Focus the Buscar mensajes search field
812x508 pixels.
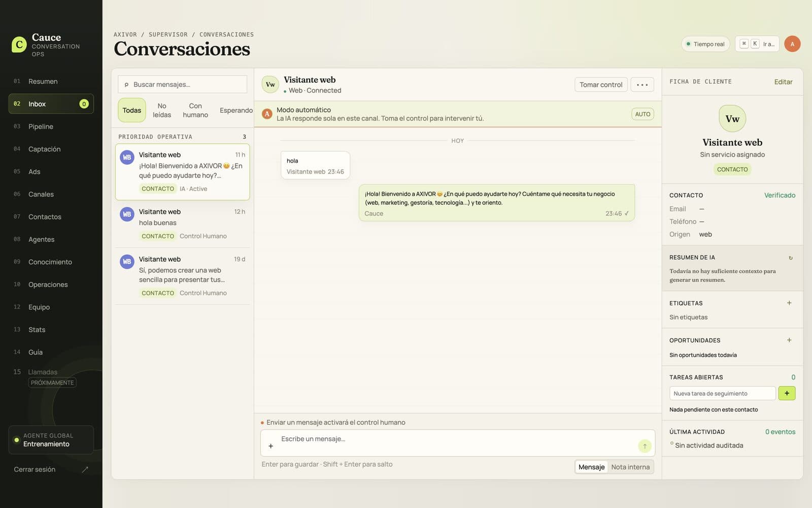tap(183, 84)
